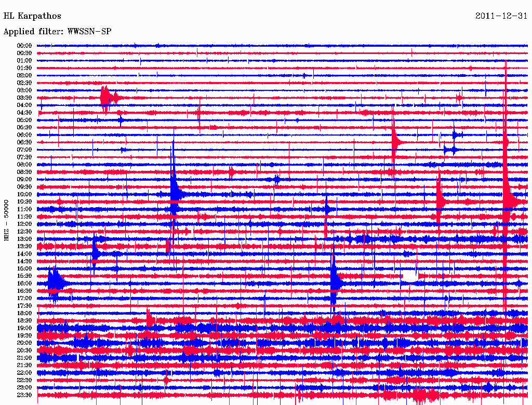Click the 10:30 row label
532x405 pixels.
pos(24,202)
